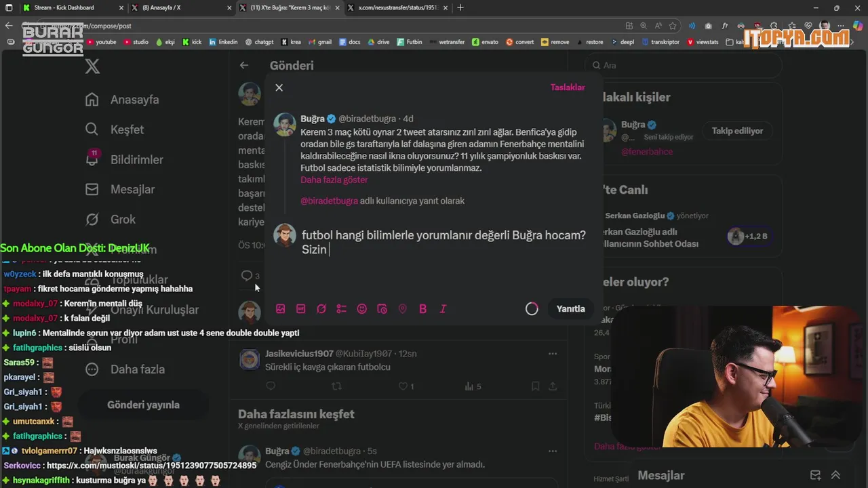Open linkedin bookmark
The image size is (868, 488).
[x=223, y=42]
